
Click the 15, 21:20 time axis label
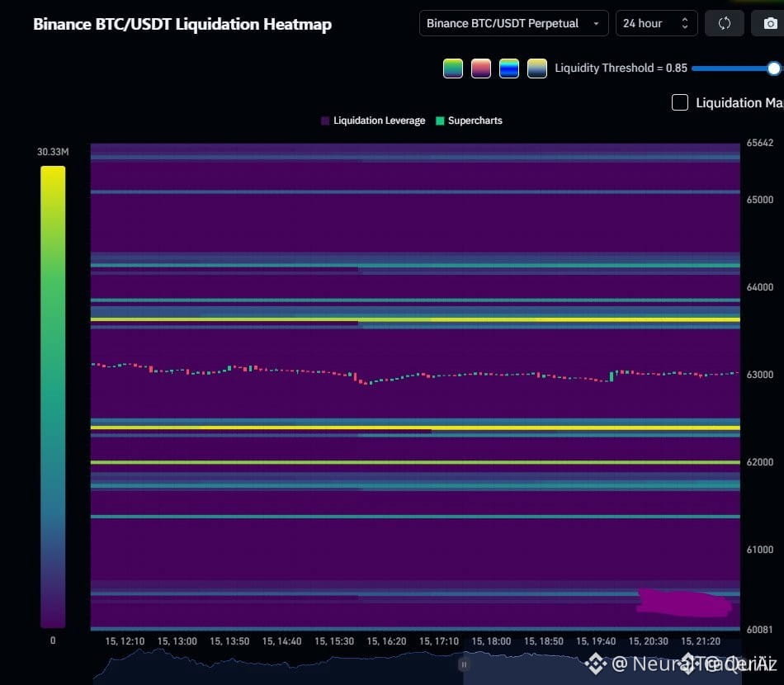point(701,641)
